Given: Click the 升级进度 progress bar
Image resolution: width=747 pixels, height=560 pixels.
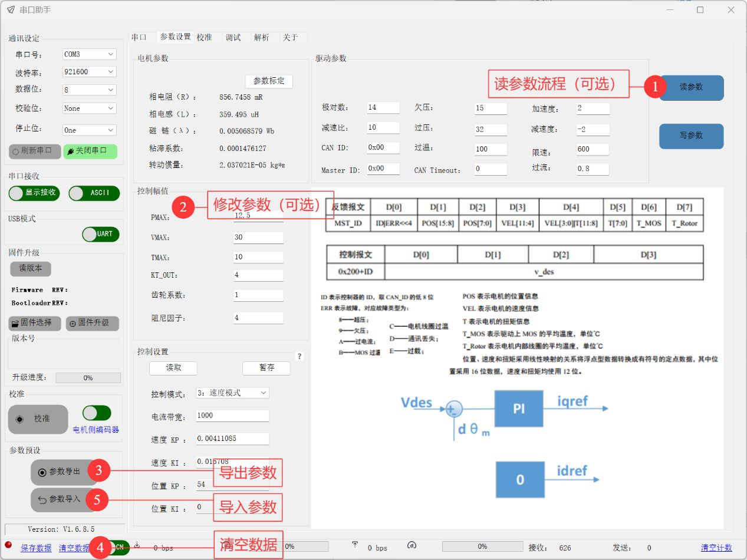Looking at the screenshot, I should (x=88, y=378).
